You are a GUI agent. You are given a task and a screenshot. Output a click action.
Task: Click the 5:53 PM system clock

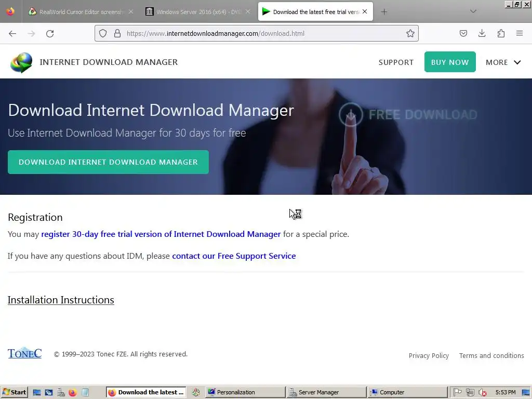pyautogui.click(x=505, y=392)
